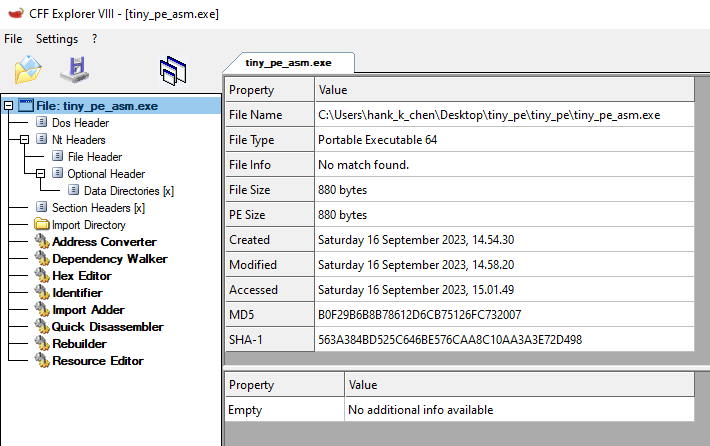Open the Hex Editor tool
Image resolution: width=710 pixels, height=446 pixels.
[82, 276]
